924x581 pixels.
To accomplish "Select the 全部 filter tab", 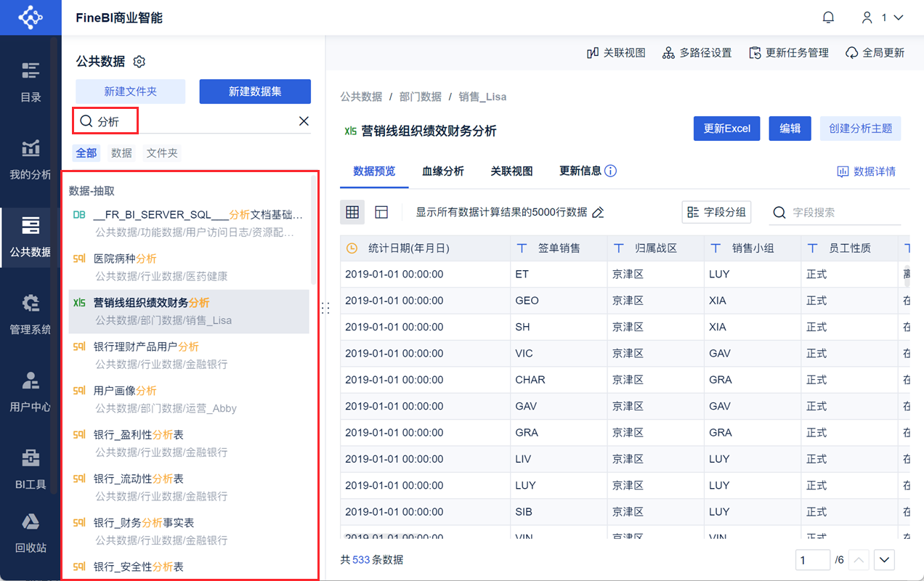I will click(x=86, y=153).
